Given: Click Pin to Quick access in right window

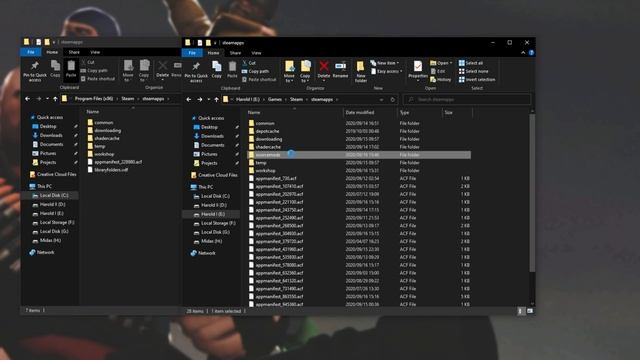Looking at the screenshot, I should (196, 71).
